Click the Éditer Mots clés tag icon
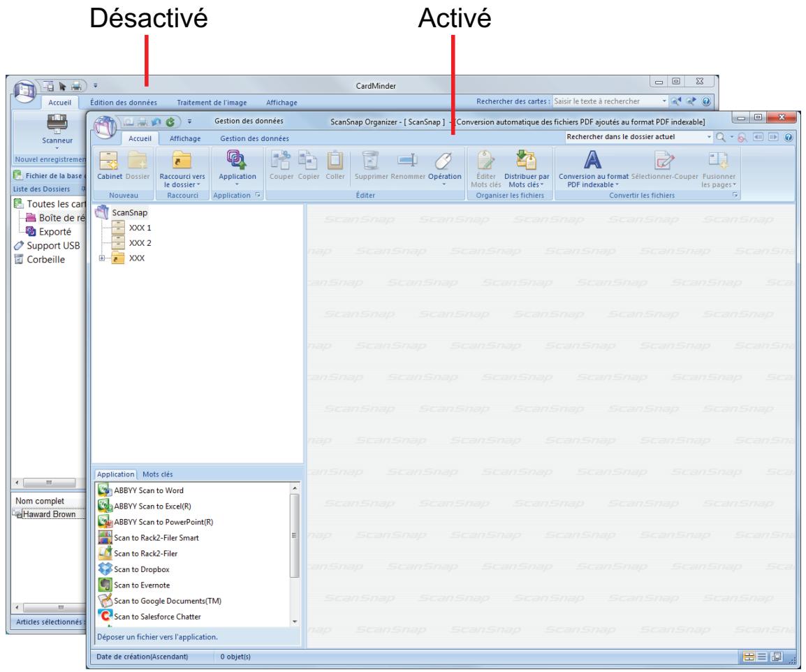806x672 pixels. click(485, 160)
